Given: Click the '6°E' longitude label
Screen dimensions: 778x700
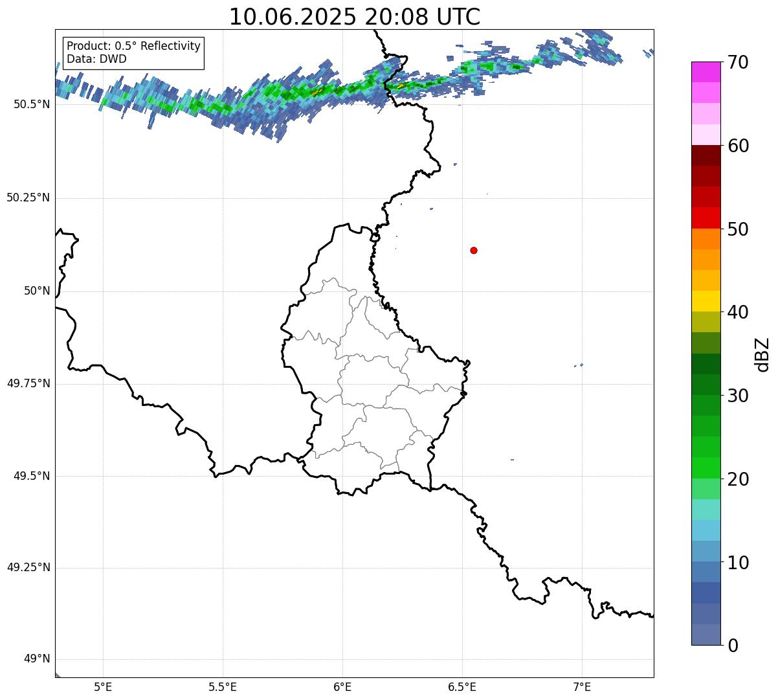Looking at the screenshot, I should pyautogui.click(x=342, y=686).
